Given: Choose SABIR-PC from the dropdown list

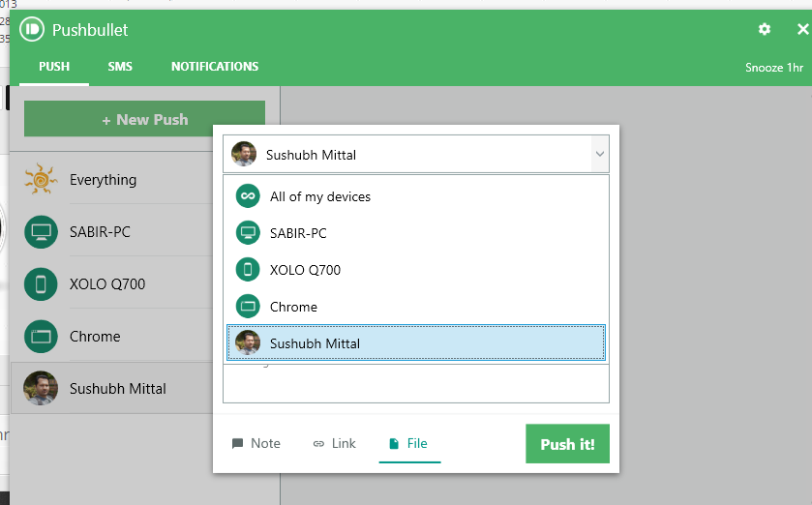Looking at the screenshot, I should click(298, 233).
